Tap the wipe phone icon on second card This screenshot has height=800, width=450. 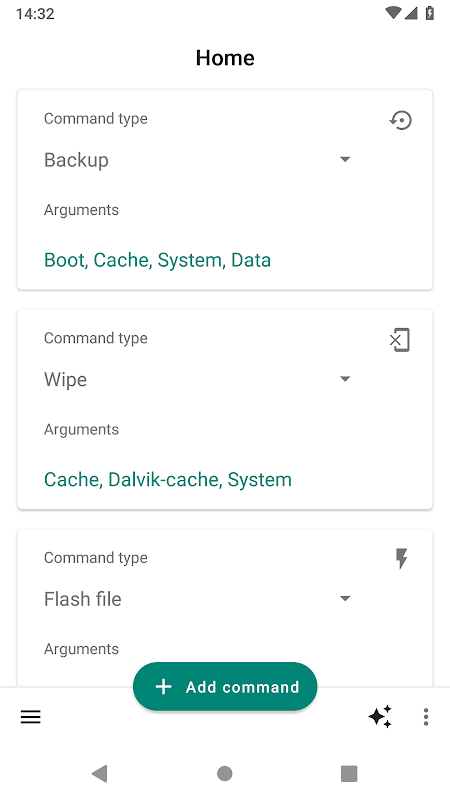pos(400,340)
